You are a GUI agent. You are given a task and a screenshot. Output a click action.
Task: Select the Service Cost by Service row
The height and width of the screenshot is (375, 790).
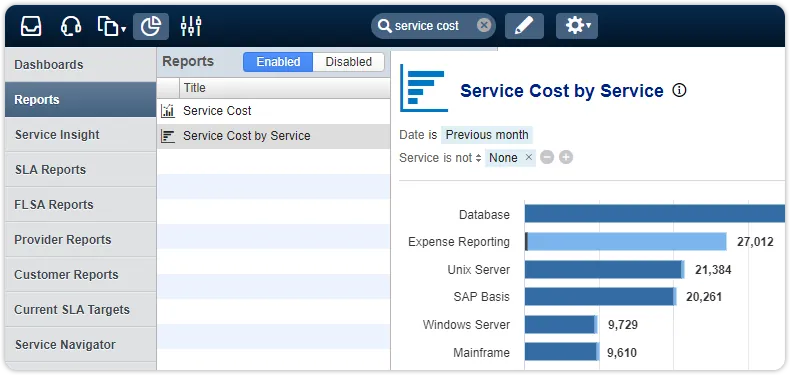[x=274, y=136]
